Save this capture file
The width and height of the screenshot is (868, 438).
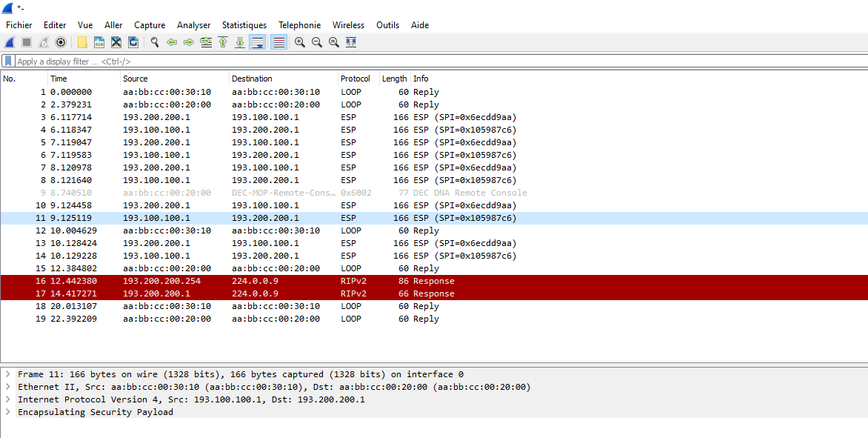pos(99,42)
